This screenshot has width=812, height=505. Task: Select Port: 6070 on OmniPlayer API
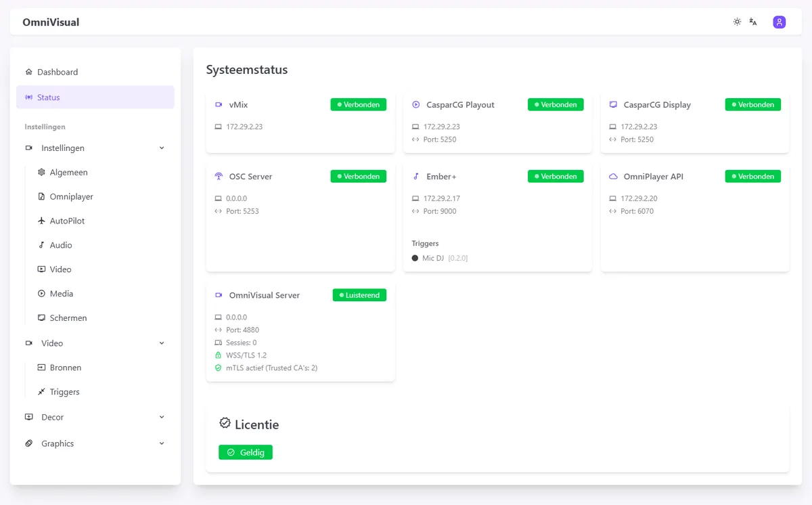(x=637, y=212)
